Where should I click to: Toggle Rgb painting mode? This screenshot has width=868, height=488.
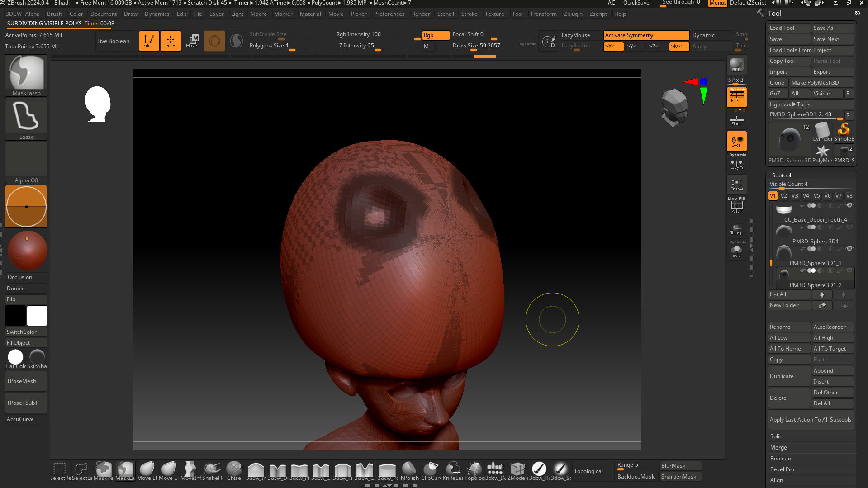coord(436,35)
